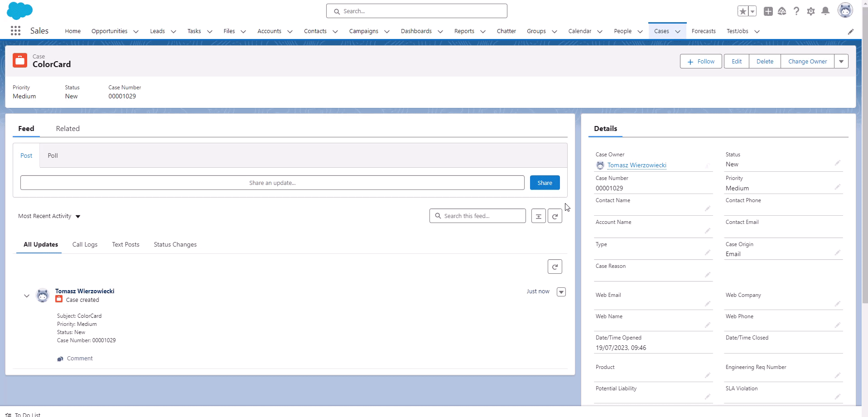Open more actions dropdown beside Change Owner
868x417 pixels.
pos(841,62)
